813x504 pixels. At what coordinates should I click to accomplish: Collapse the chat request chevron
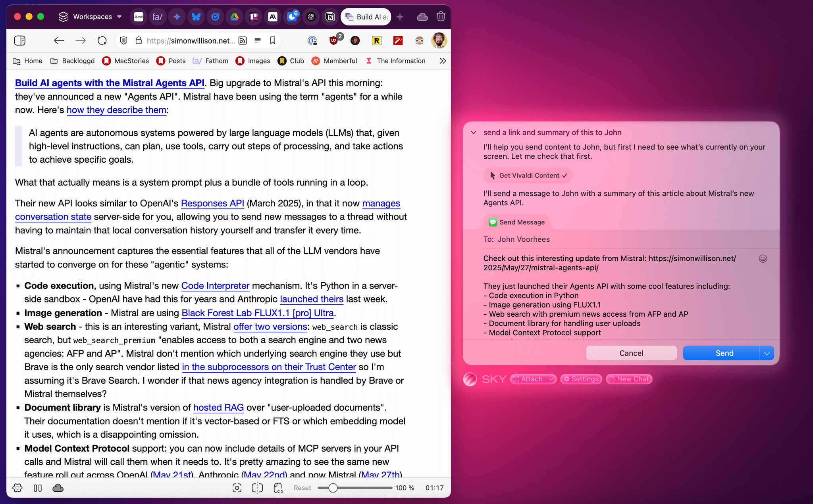(474, 133)
